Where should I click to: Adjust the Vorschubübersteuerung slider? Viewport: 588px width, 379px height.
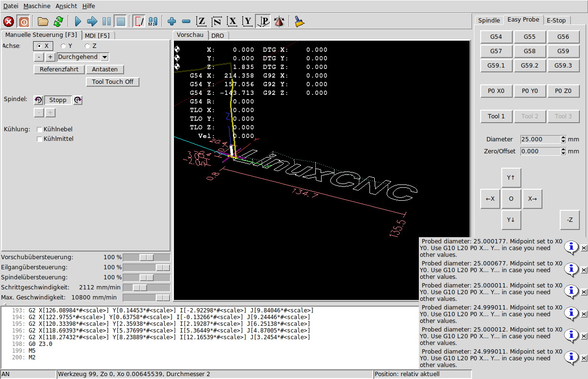(x=146, y=257)
